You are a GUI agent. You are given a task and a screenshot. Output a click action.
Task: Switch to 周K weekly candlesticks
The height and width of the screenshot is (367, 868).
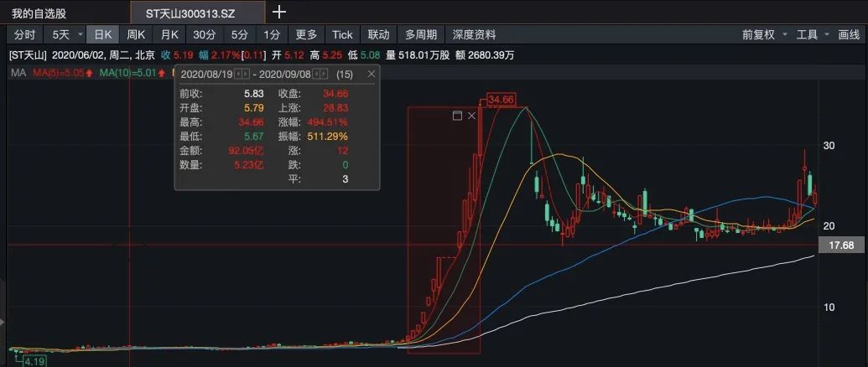click(136, 35)
